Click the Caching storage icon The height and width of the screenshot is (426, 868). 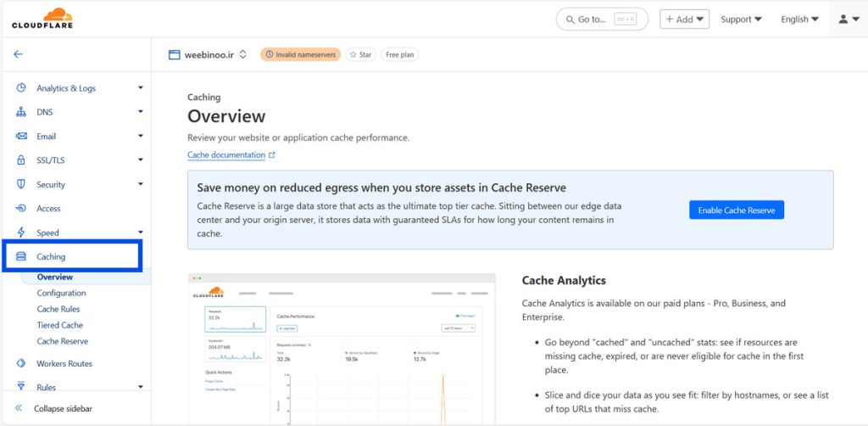[x=21, y=256]
